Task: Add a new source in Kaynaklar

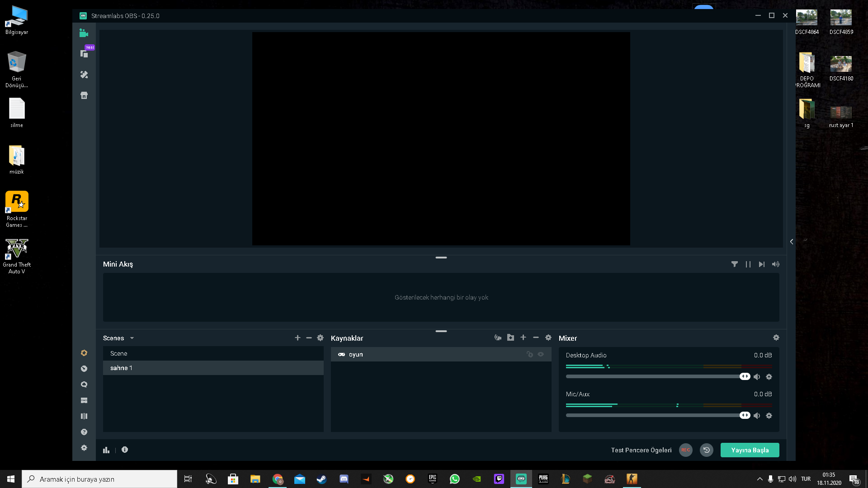Action: 523,338
